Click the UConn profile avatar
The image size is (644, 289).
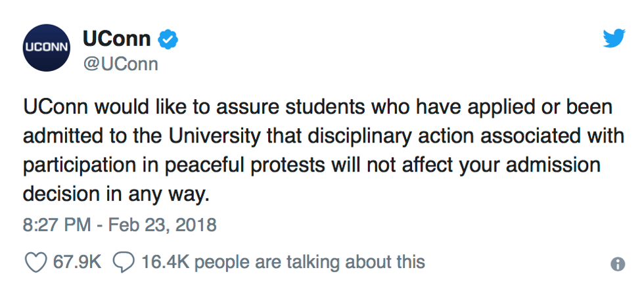click(x=47, y=47)
